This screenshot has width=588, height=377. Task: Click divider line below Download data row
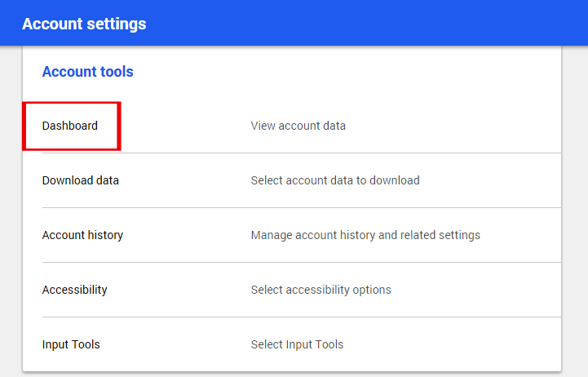pyautogui.click(x=302, y=208)
